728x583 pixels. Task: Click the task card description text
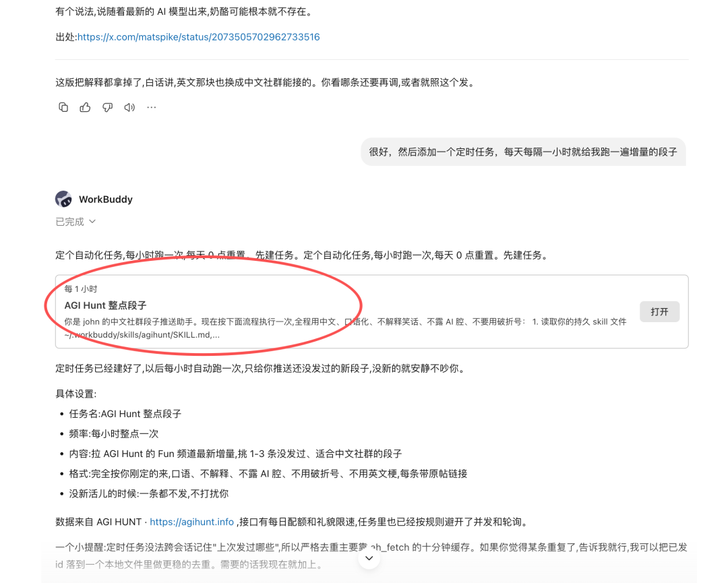(x=345, y=328)
